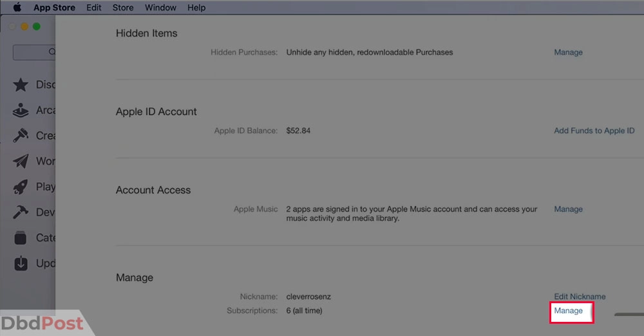The height and width of the screenshot is (336, 644).
Task: Click the sidebar search field
Action: pyautogui.click(x=34, y=51)
